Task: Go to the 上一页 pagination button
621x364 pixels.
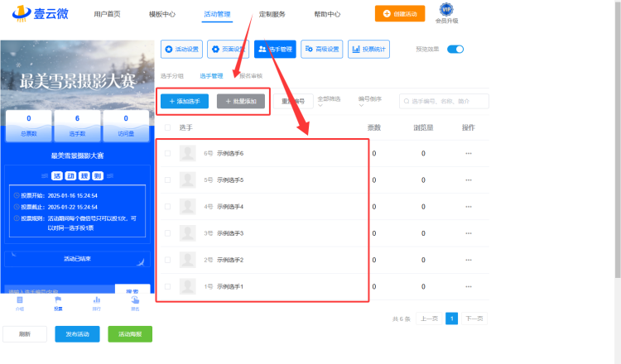Action: point(429,318)
